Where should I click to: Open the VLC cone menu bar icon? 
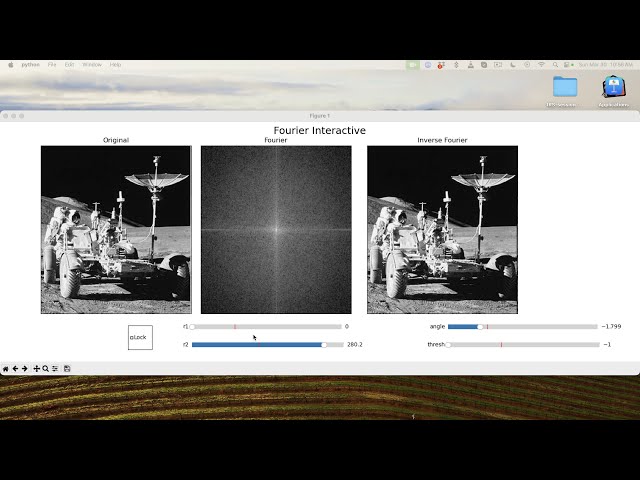pos(470,64)
